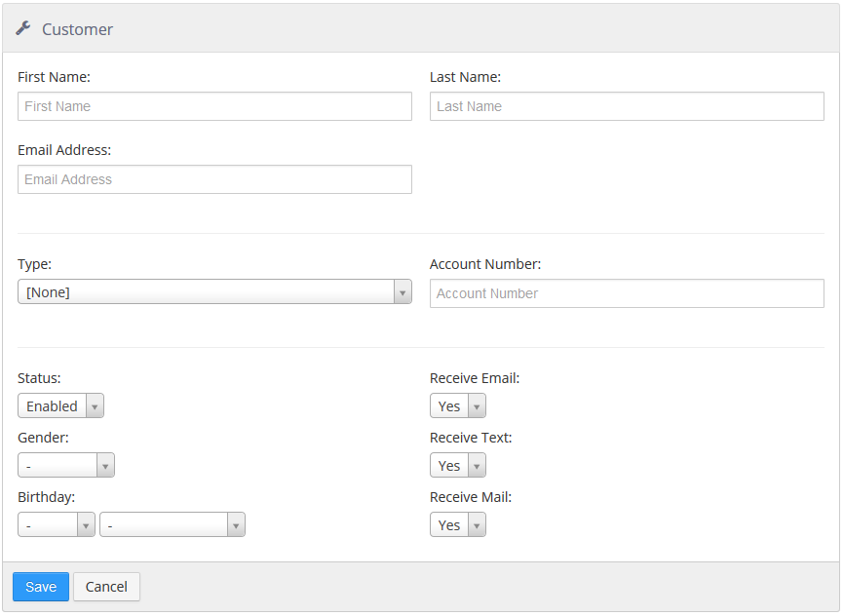Open the Receive Text Yes dropdown
The height and width of the screenshot is (616, 844).
(x=458, y=465)
